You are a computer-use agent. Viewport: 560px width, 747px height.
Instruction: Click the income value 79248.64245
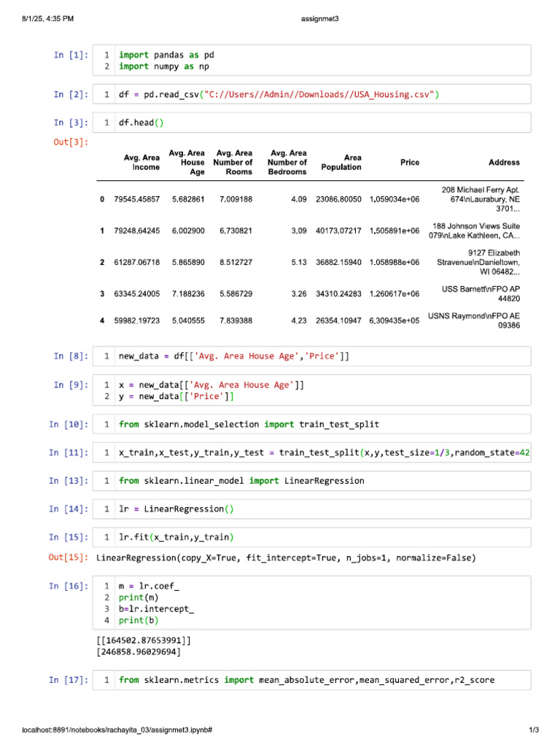click(x=136, y=231)
